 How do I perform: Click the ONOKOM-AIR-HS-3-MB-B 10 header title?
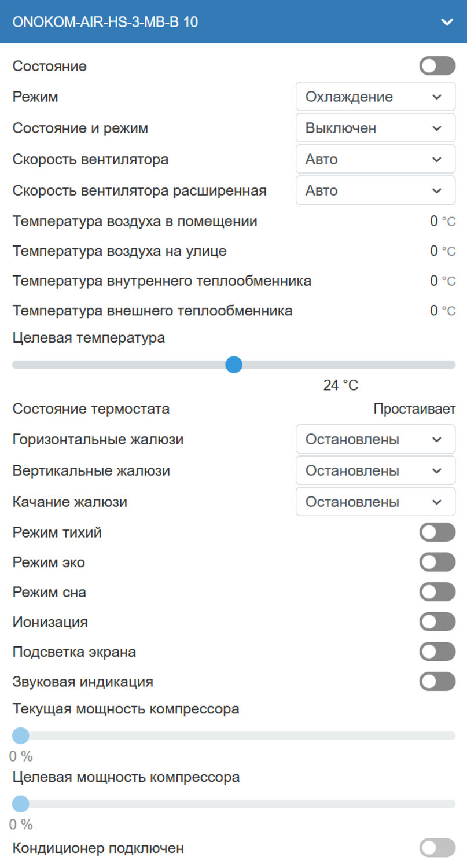pos(105,22)
